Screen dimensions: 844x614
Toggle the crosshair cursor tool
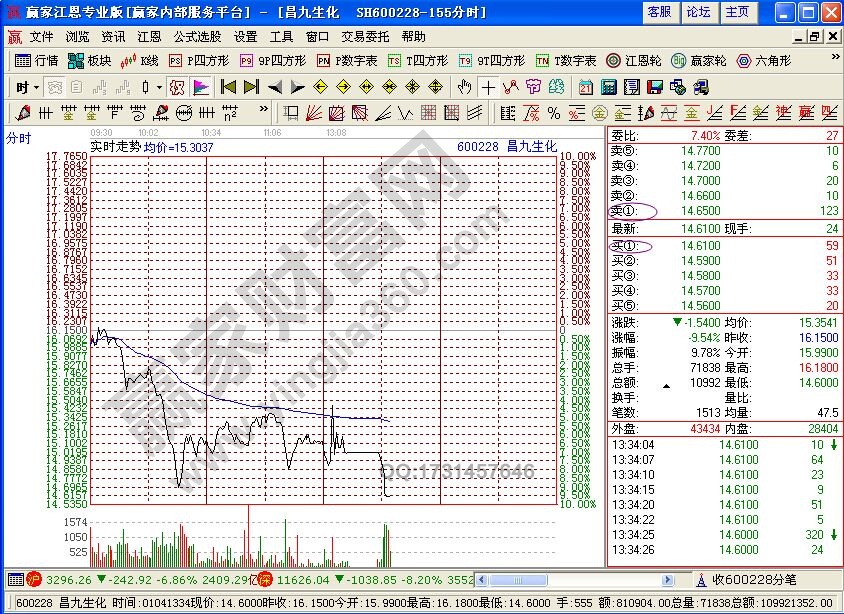click(x=487, y=87)
